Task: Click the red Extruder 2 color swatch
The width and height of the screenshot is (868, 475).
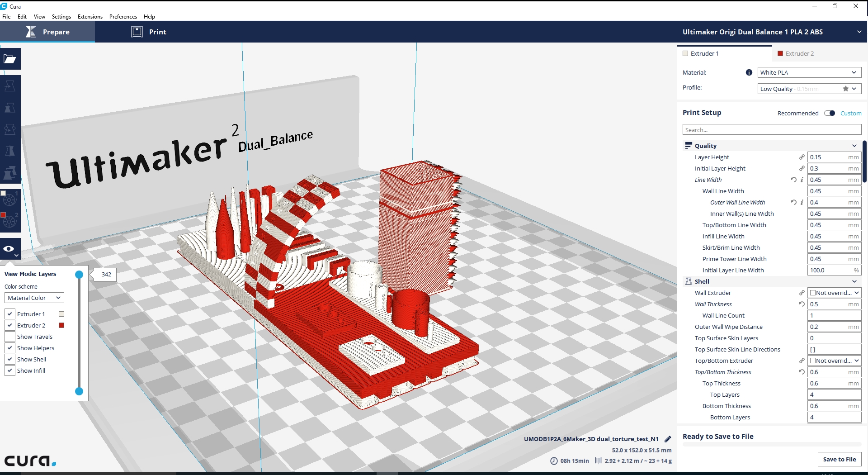Action: click(61, 325)
